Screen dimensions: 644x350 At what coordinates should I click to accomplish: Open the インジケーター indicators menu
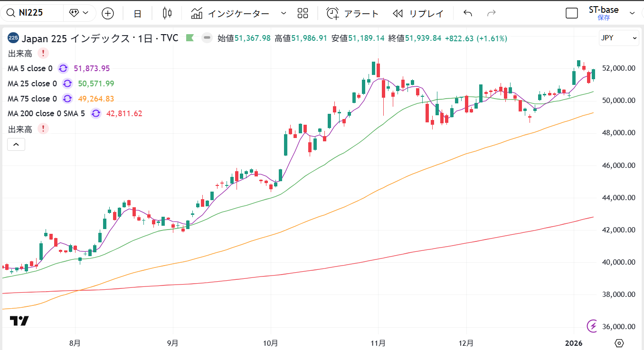point(230,13)
